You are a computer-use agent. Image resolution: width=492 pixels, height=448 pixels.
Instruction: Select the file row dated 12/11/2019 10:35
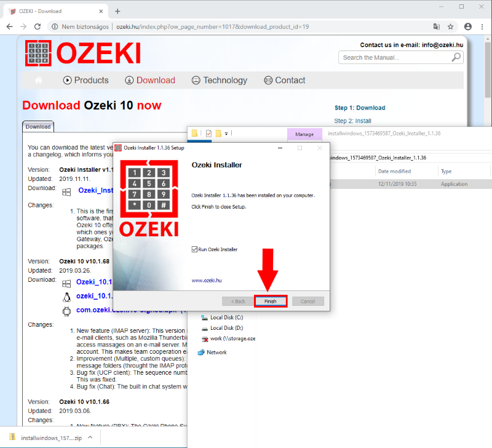[x=411, y=184]
